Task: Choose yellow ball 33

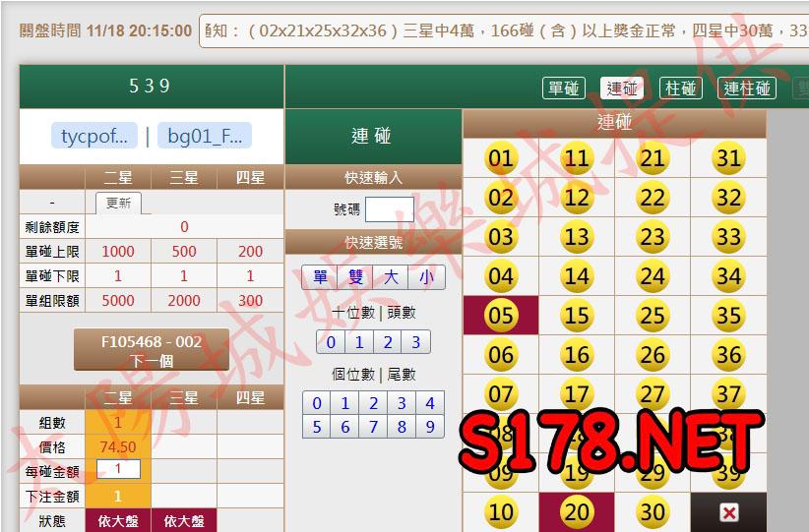Action: [728, 237]
